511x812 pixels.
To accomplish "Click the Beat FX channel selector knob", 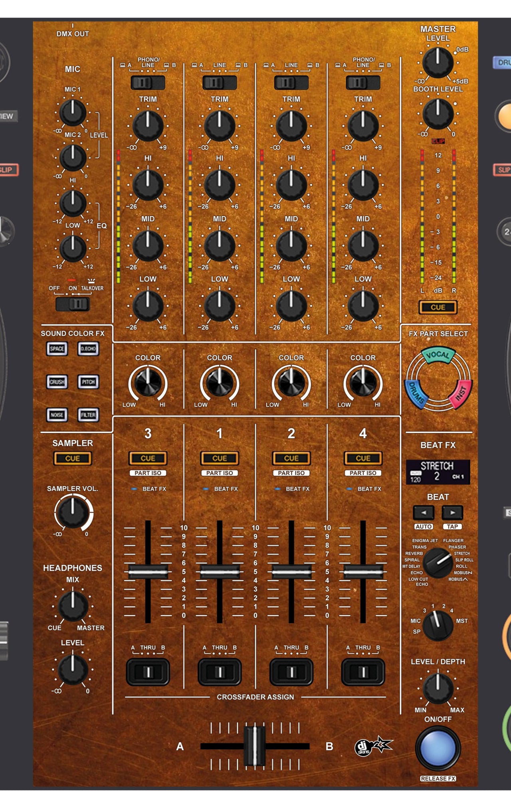I will pos(438,626).
